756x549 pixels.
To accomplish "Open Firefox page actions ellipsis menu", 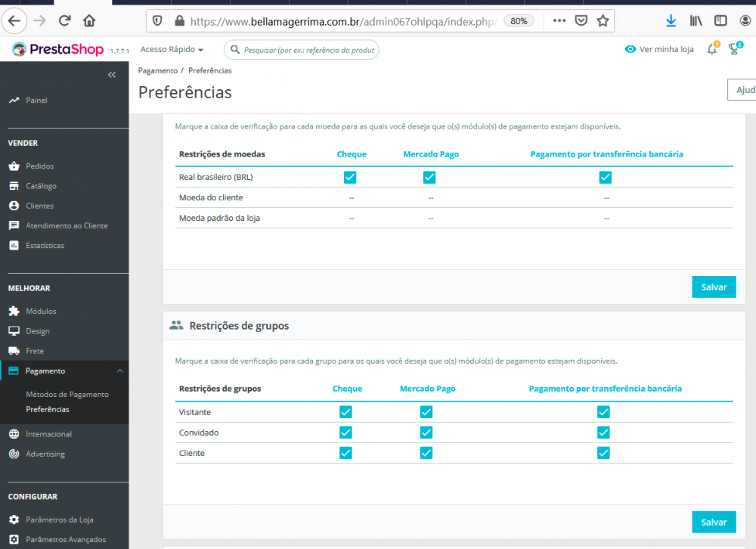I will [x=559, y=21].
